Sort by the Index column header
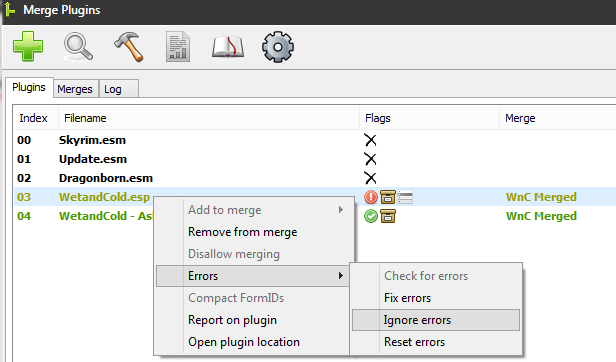The image size is (616, 362). pyautogui.click(x=36, y=118)
